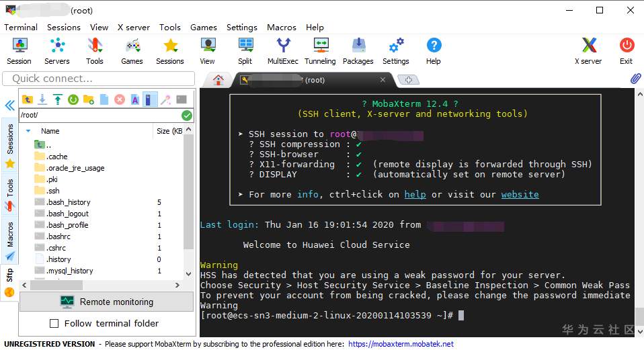Switch to the home tab

pyautogui.click(x=218, y=79)
